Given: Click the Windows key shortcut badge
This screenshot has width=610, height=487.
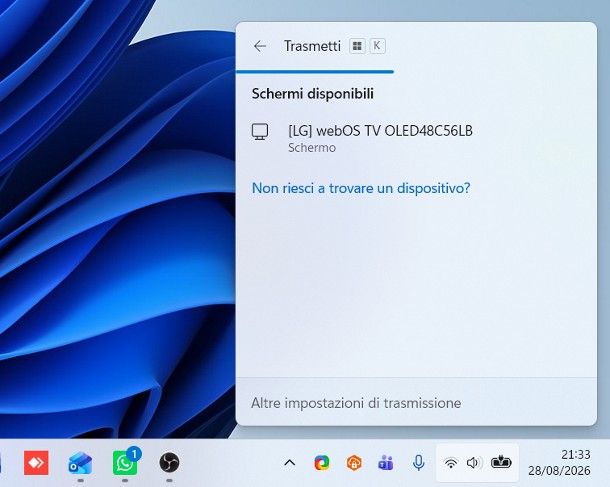Looking at the screenshot, I should point(357,46).
